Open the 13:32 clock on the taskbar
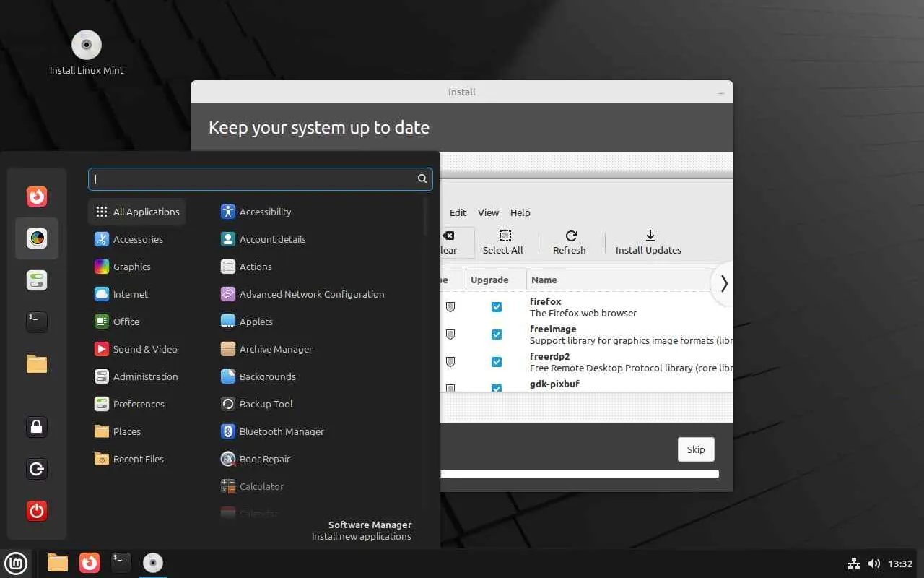 coord(900,564)
